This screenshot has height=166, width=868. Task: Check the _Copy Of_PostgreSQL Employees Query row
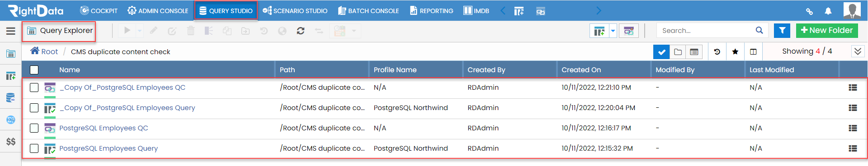(x=34, y=108)
